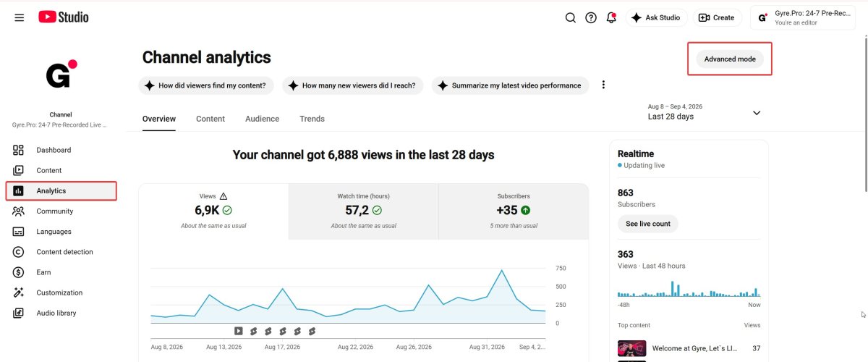The width and height of the screenshot is (868, 362).
Task: Click the Customization magic wand icon
Action: tap(19, 292)
